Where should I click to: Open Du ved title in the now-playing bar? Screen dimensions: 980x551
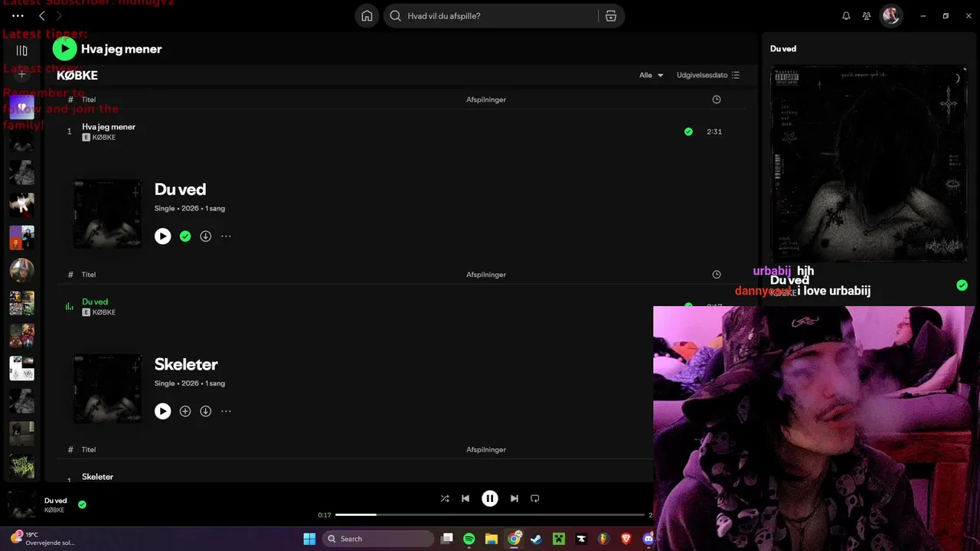click(56, 501)
